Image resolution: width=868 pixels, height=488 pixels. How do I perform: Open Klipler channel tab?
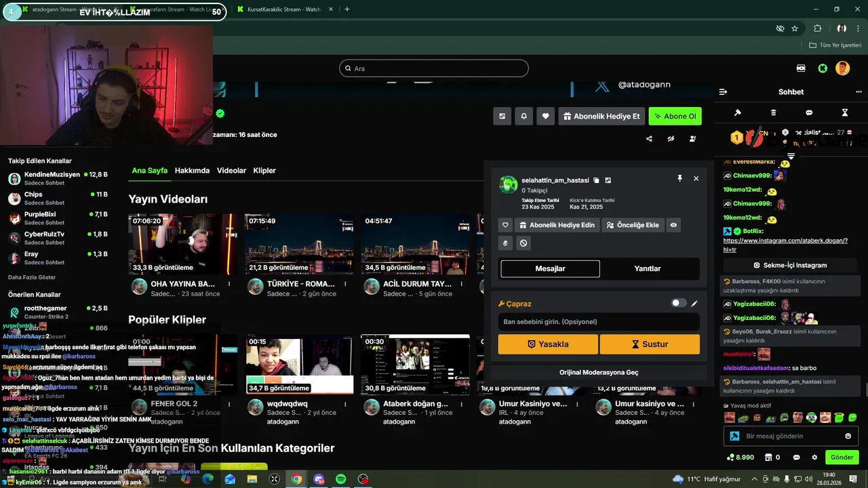(x=264, y=171)
